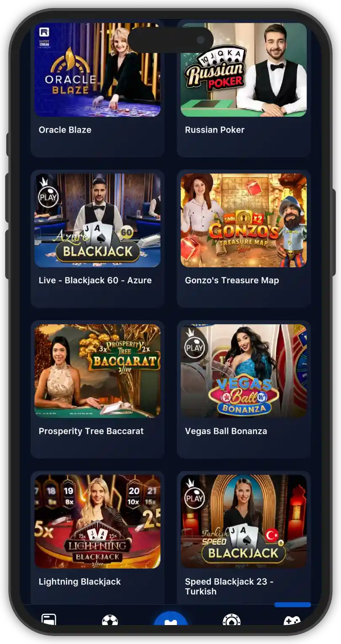Click the 'Russian Poker' title label
This screenshot has width=341, height=644.
coord(215,130)
